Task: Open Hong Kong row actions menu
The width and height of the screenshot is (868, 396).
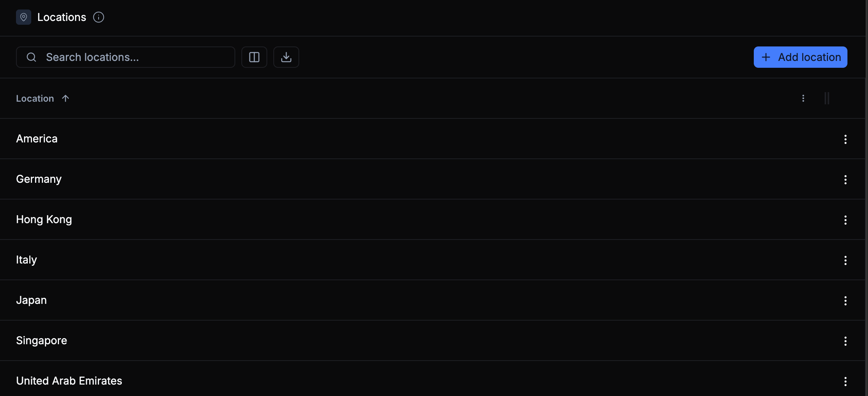Action: 845,220
